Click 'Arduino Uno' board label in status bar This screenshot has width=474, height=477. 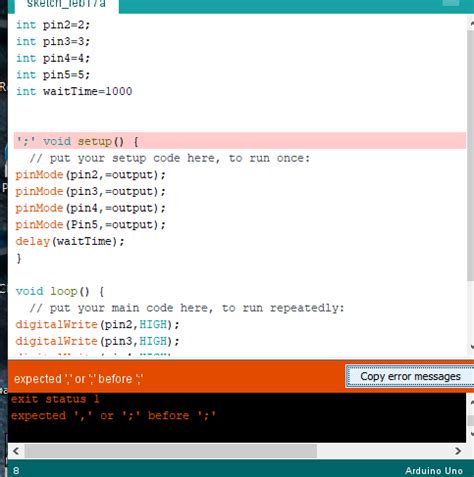(x=434, y=471)
